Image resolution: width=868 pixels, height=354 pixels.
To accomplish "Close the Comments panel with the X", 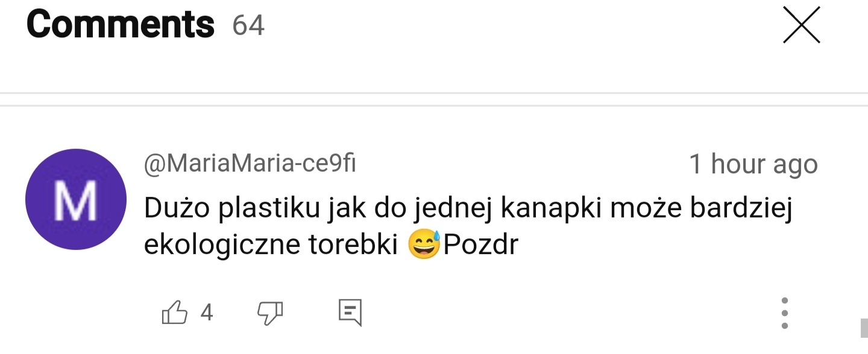I will point(801,25).
